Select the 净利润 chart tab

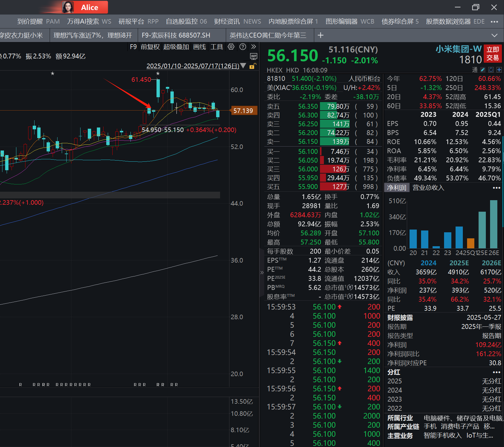tap(397, 188)
